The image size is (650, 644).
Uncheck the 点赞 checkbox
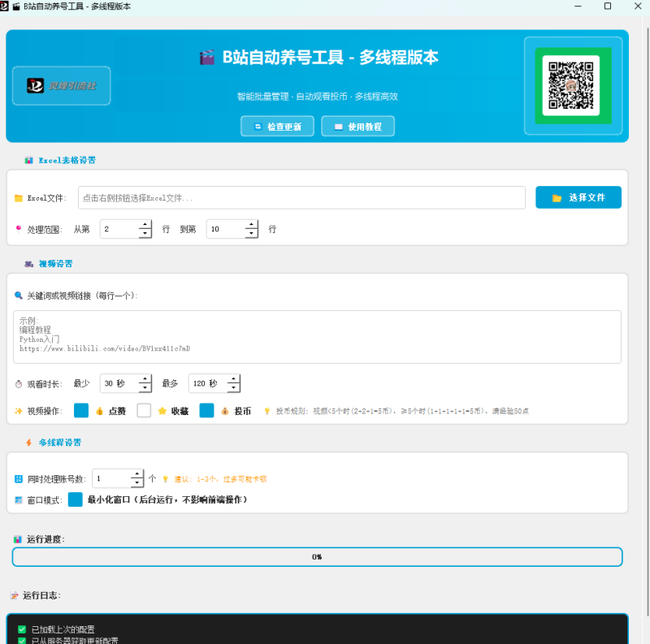[x=80, y=410]
